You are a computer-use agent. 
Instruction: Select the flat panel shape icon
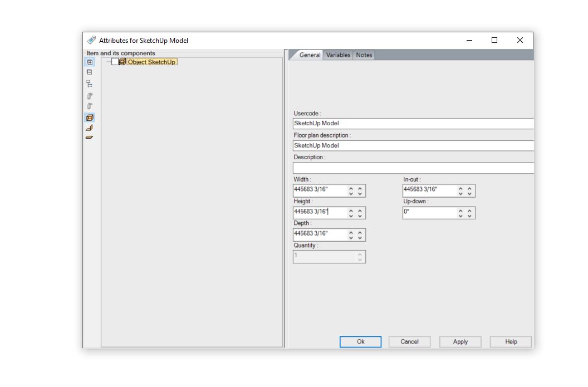(x=89, y=137)
